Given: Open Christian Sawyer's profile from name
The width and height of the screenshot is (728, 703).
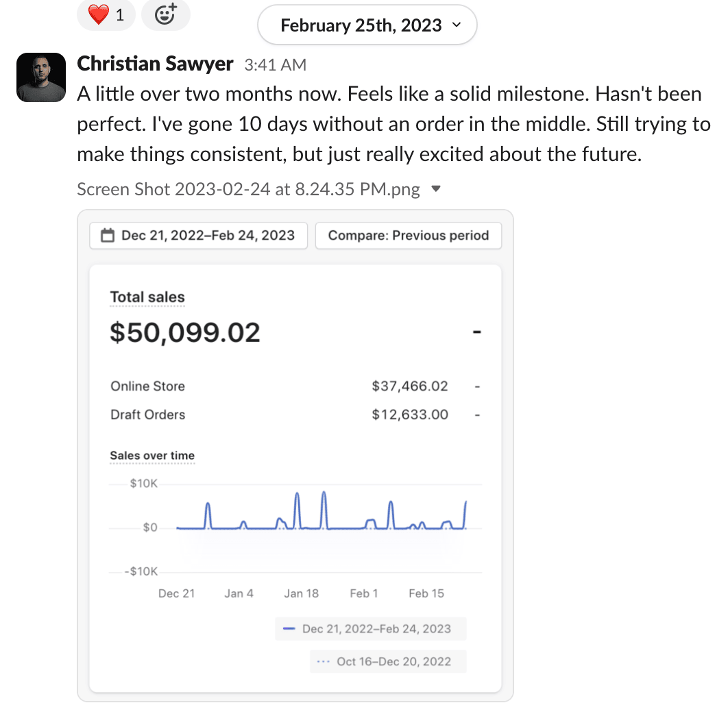Looking at the screenshot, I should click(155, 64).
